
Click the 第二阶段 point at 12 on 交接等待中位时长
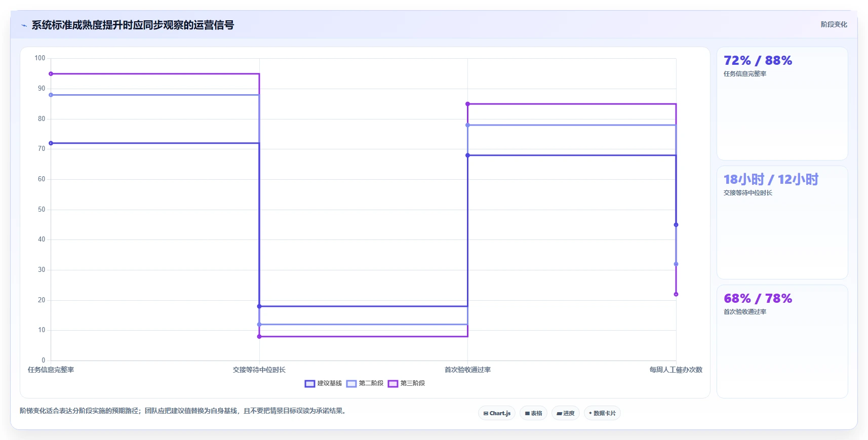tap(259, 325)
